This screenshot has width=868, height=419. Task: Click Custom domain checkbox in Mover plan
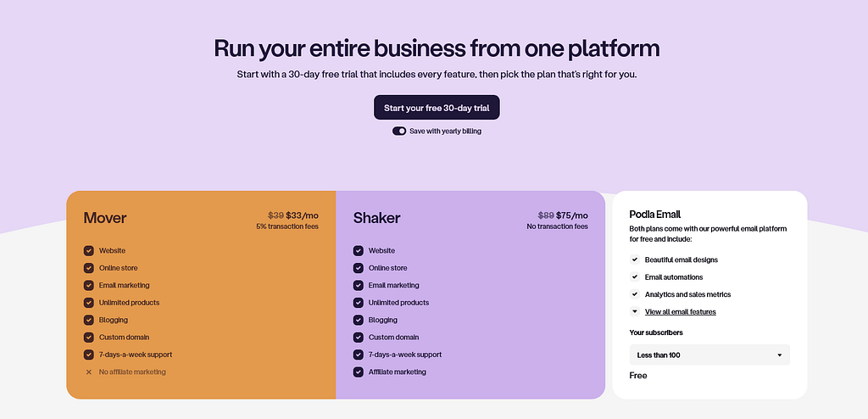[x=88, y=337]
